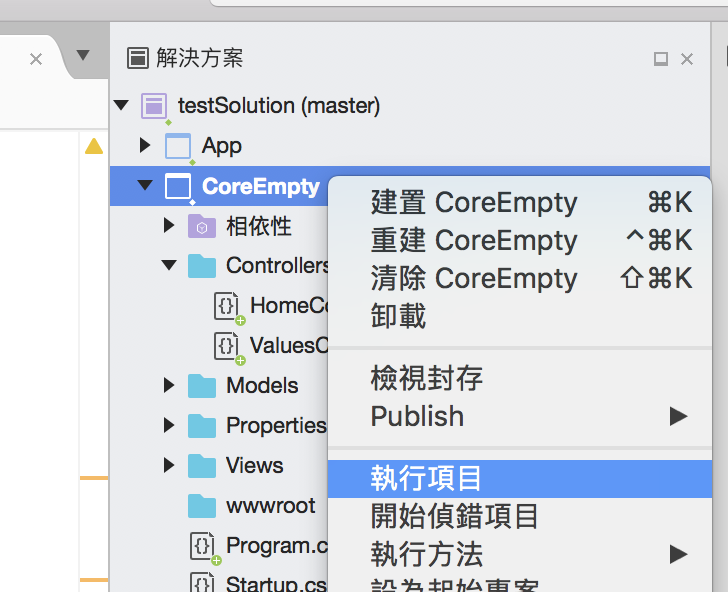Open the Publish submenu
The width and height of the screenshot is (728, 592).
click(520, 416)
